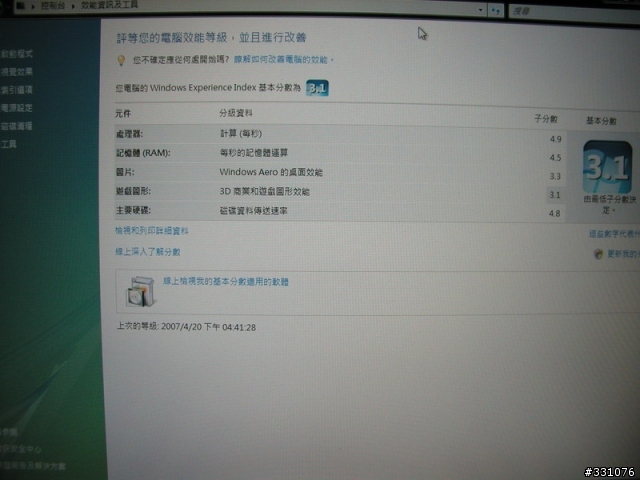Click the 基本分數 column header
The height and width of the screenshot is (480, 640).
pyautogui.click(x=601, y=121)
